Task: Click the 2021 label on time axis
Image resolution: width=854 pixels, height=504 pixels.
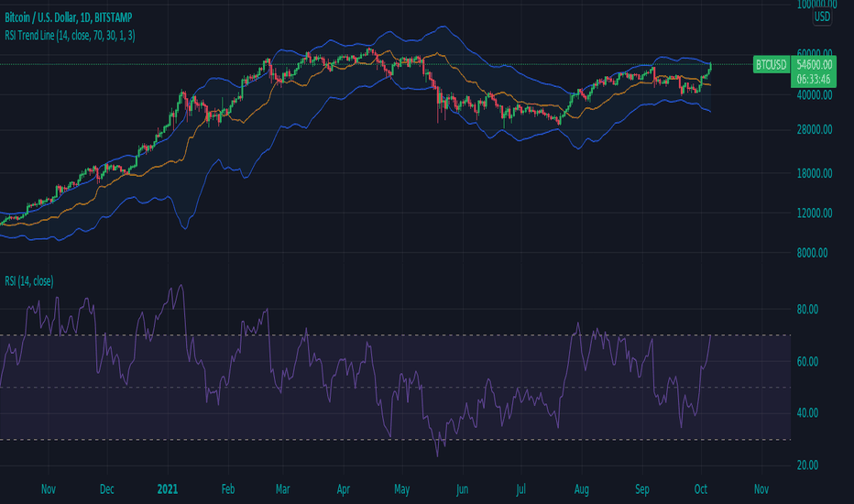Action: [167, 489]
